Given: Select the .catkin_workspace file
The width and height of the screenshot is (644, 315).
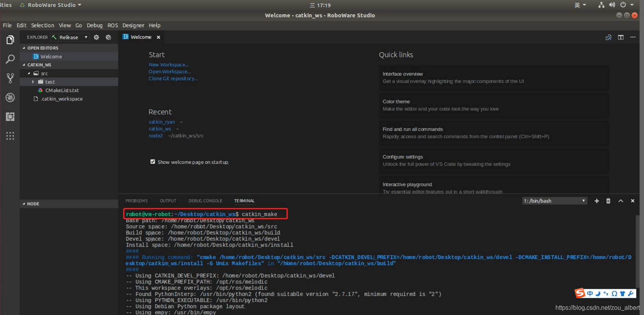Looking at the screenshot, I should 69,99.
